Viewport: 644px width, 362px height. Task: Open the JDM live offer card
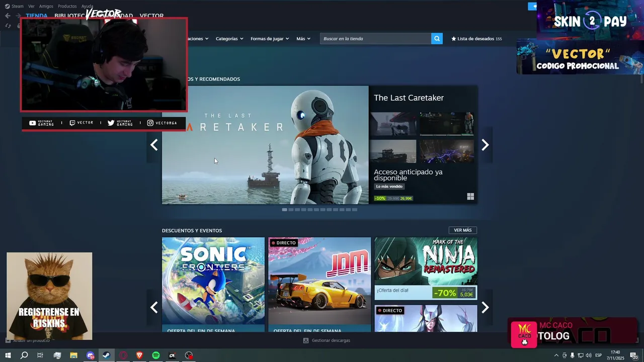pos(319,285)
